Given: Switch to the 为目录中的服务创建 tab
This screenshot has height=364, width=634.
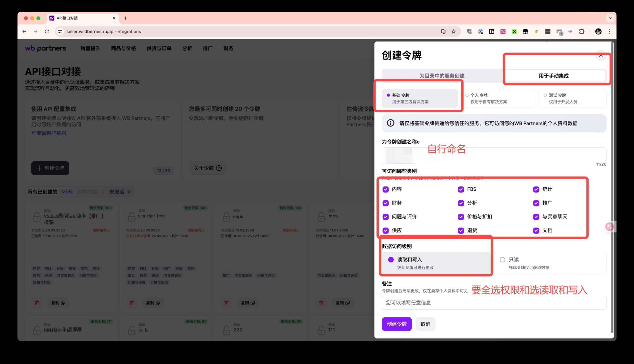Looking at the screenshot, I should point(442,76).
